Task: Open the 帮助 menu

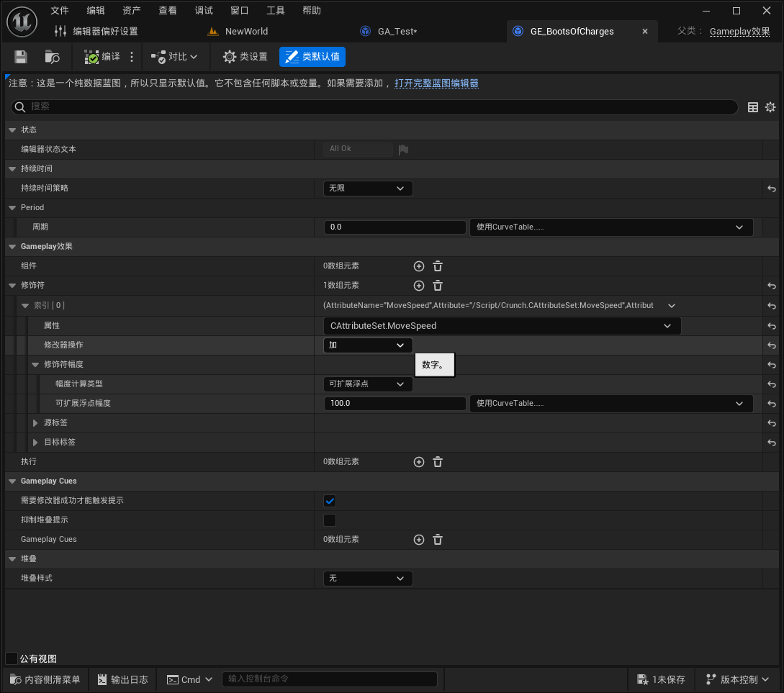Action: pos(312,11)
